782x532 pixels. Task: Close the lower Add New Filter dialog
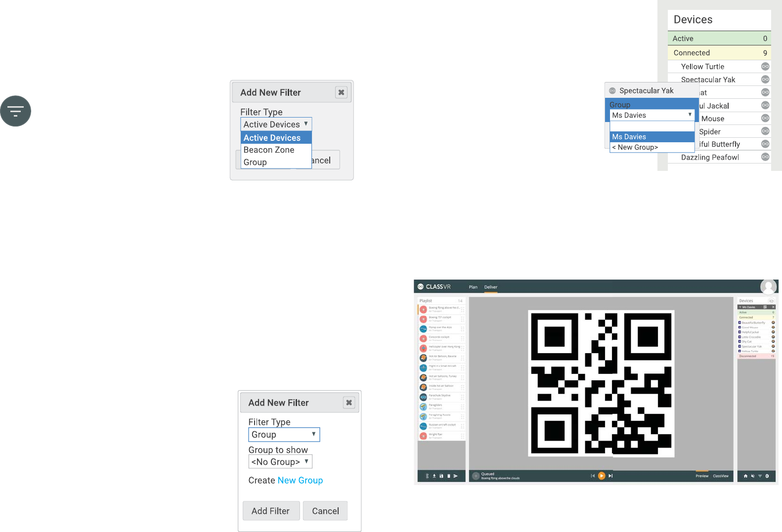pyautogui.click(x=349, y=403)
